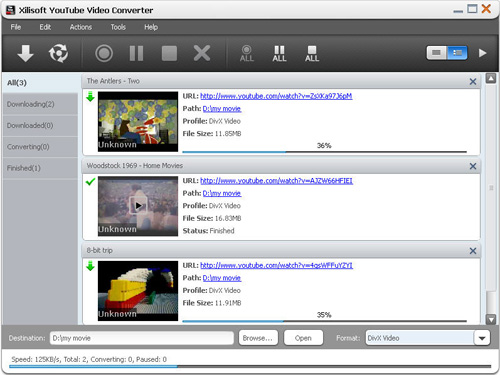Click the 8-bit trip 35% progress bar
500x375 pixels.
(x=324, y=321)
